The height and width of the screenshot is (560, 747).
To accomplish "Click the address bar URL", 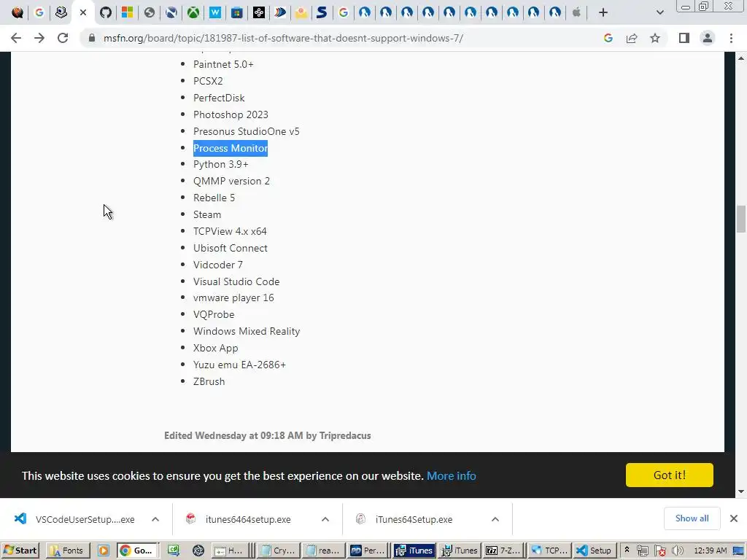I will [283, 38].
